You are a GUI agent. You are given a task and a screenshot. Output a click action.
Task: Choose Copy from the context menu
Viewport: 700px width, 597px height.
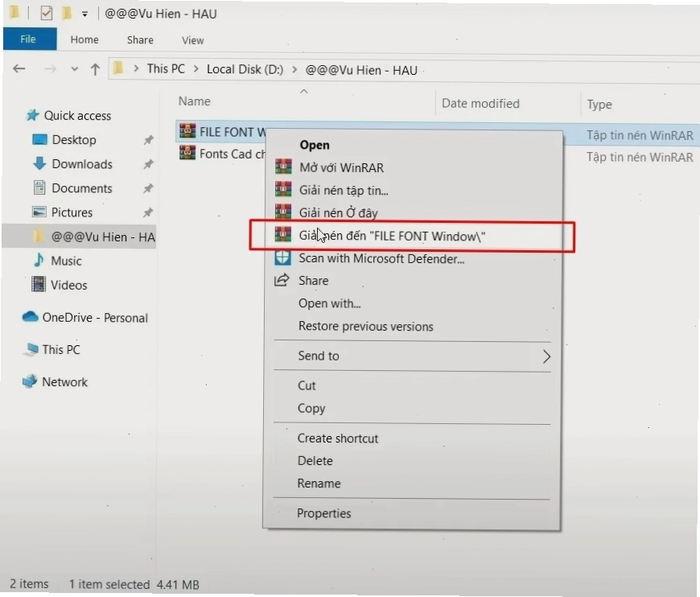click(x=311, y=409)
